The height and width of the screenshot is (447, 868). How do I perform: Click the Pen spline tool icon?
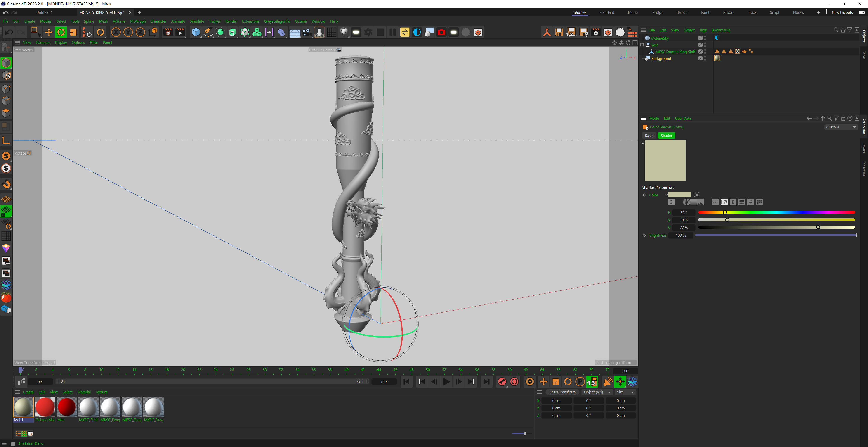click(x=208, y=32)
